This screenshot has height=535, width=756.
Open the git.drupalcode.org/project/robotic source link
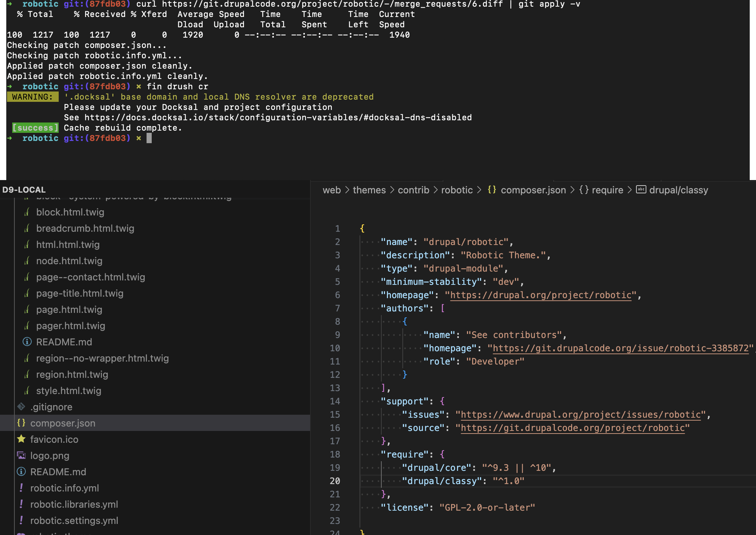pyautogui.click(x=573, y=428)
